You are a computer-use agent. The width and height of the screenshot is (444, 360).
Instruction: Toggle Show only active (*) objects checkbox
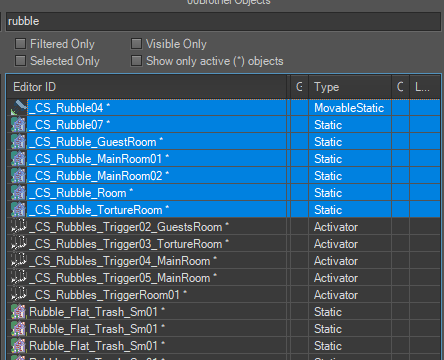click(136, 61)
